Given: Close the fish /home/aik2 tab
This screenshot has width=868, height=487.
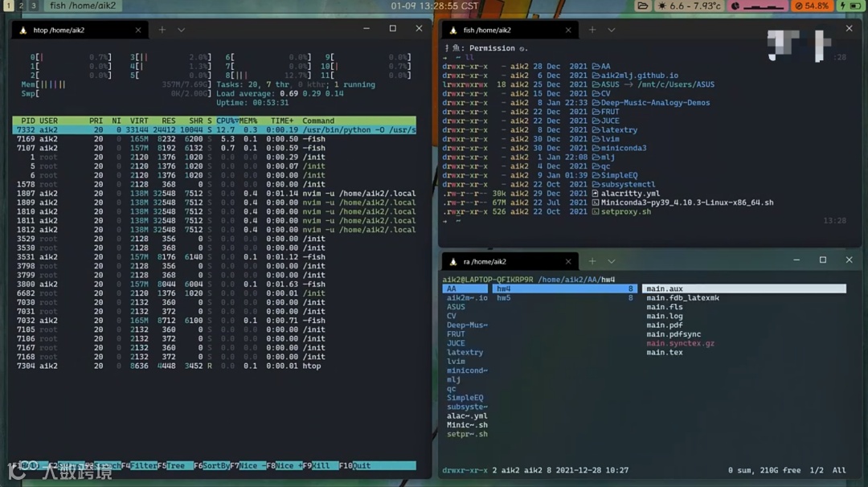Looking at the screenshot, I should 568,31.
